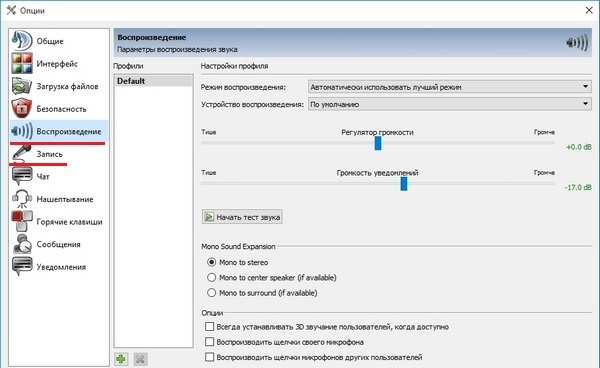
Task: Click the +0.0 dB volume value
Action: click(x=579, y=147)
